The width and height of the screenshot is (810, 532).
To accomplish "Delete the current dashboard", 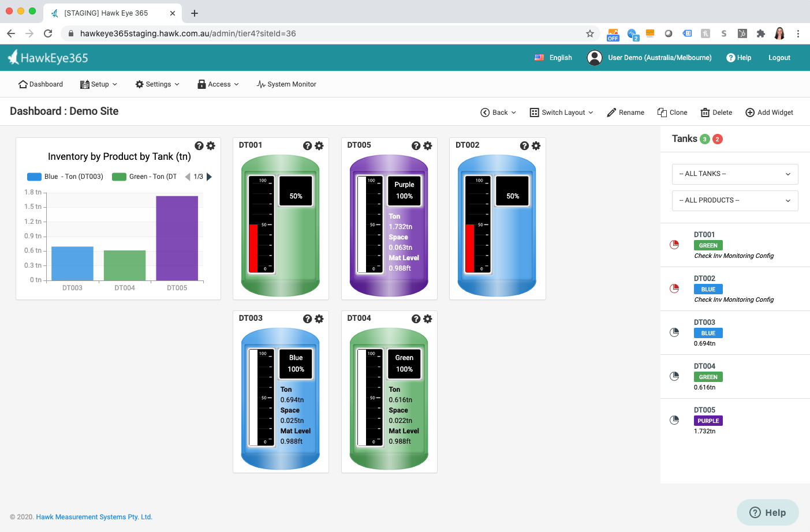I will point(716,113).
